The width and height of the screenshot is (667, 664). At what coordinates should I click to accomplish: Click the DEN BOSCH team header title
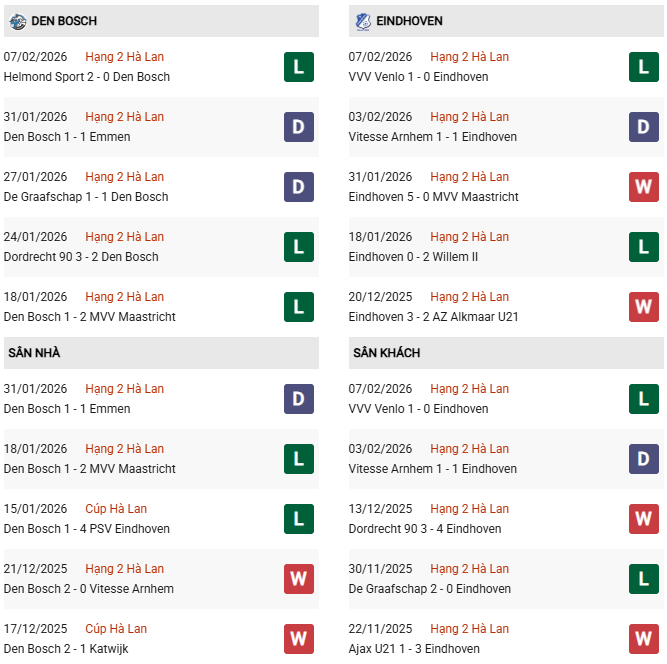[x=64, y=21]
